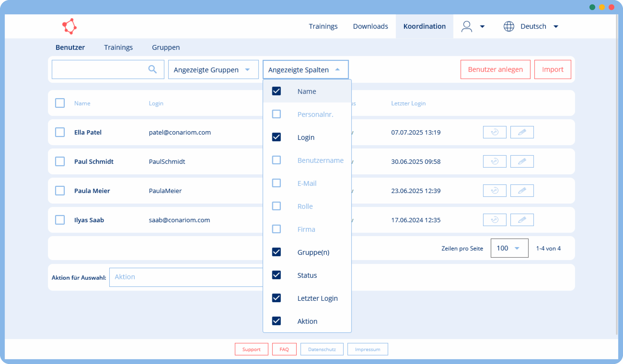The width and height of the screenshot is (623, 364).
Task: Switch to the Gruppen tab
Action: 166,47
